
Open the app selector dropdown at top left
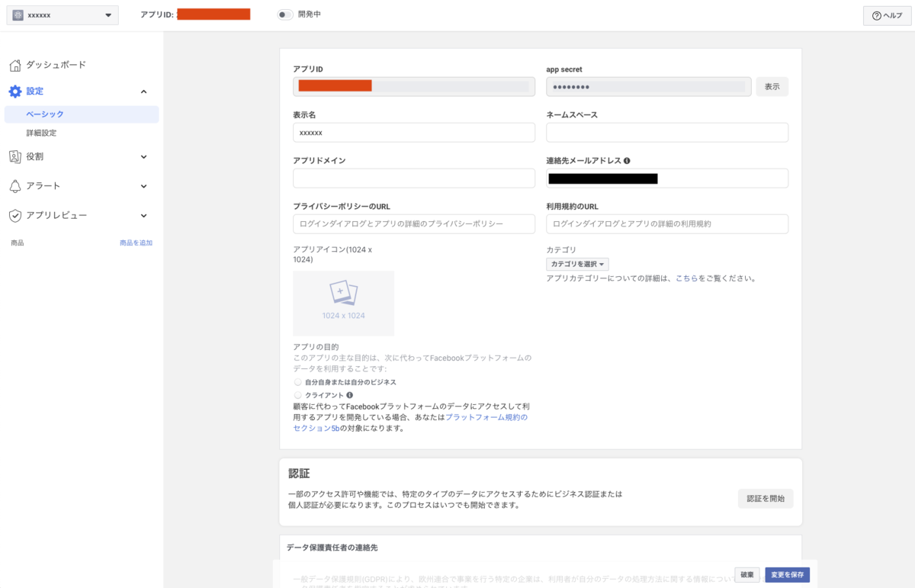point(62,14)
